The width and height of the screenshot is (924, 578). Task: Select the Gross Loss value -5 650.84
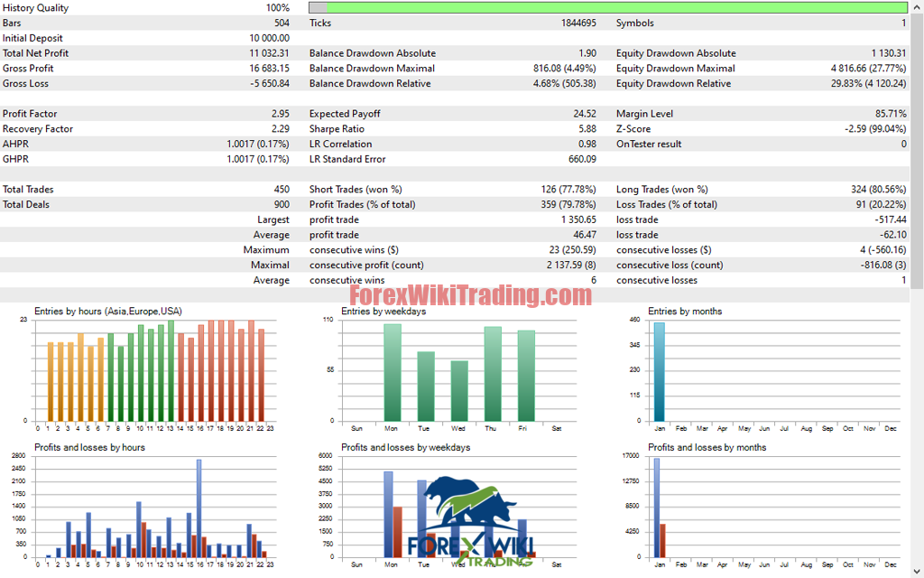tap(269, 84)
